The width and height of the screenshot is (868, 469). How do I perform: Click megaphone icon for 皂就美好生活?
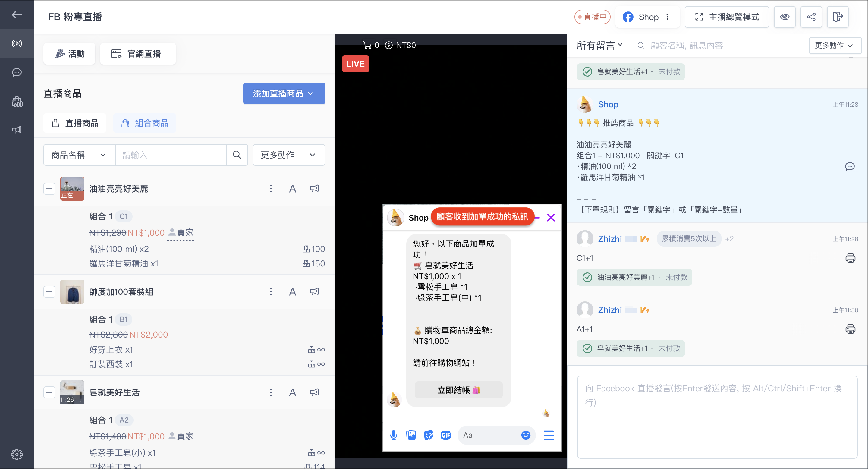tap(314, 392)
